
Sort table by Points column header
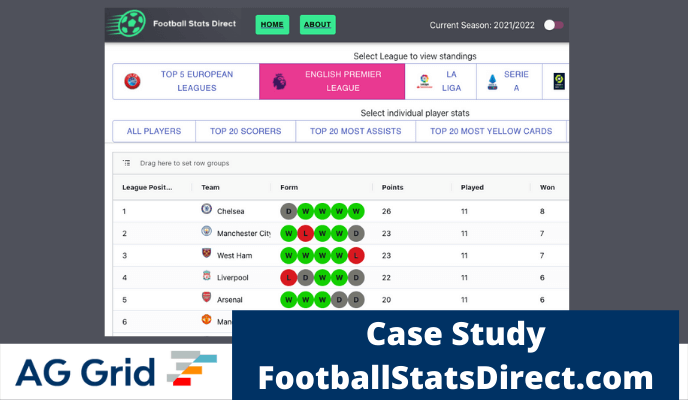(x=394, y=187)
